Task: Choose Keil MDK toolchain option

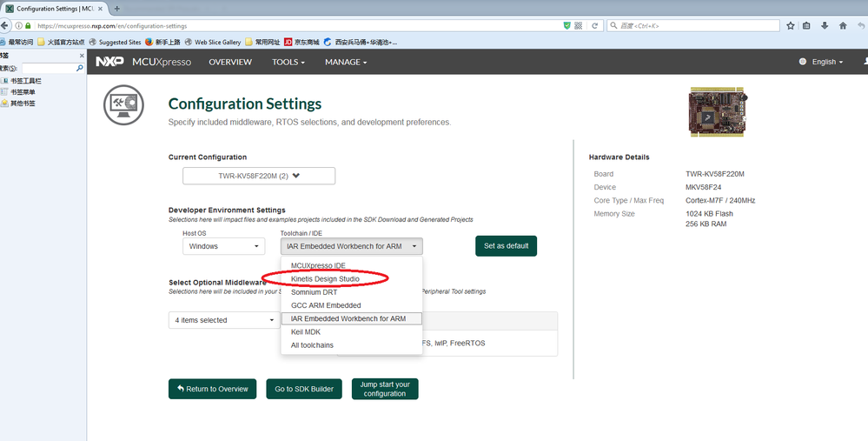Action: pyautogui.click(x=352, y=332)
